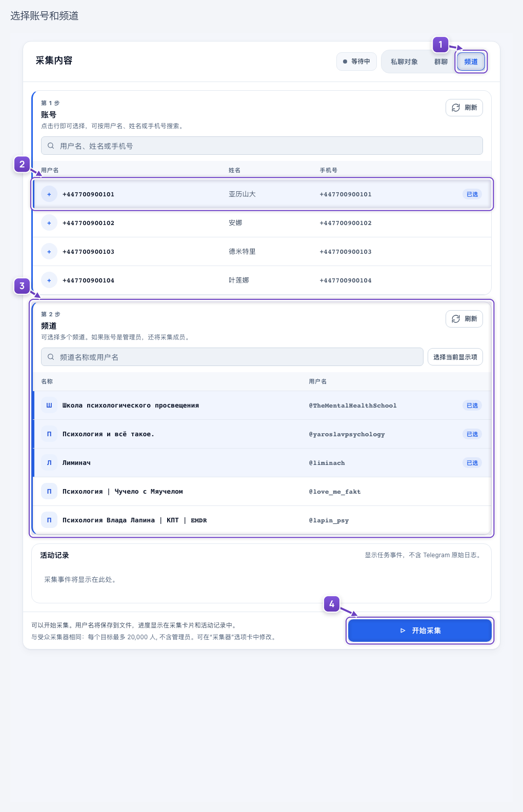Select account named 安娜
The width and height of the screenshot is (523, 812).
[262, 223]
